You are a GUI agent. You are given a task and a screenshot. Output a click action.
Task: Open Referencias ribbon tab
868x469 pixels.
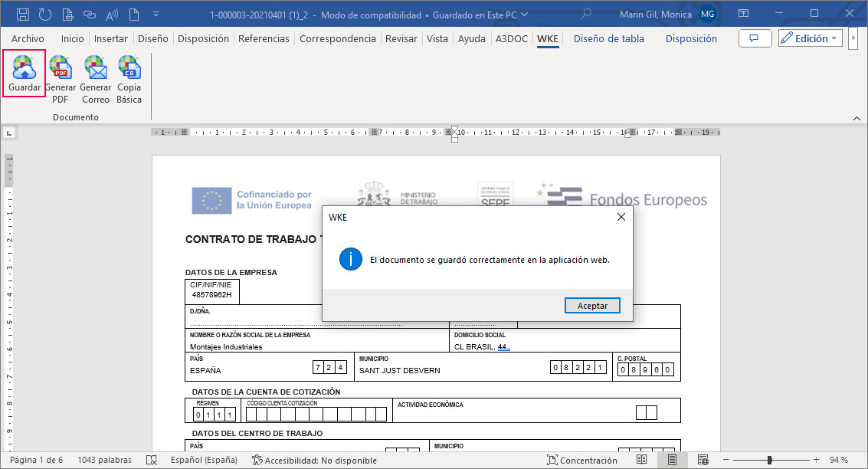pos(264,39)
